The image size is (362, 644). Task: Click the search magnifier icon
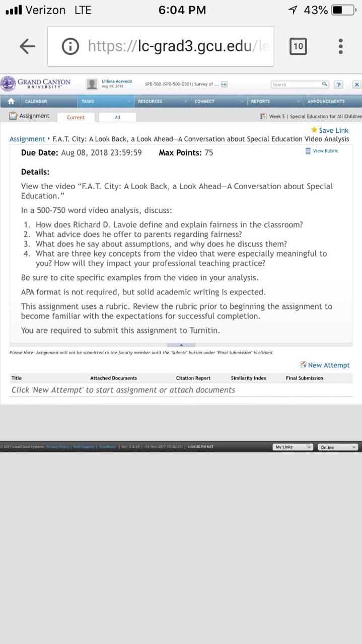click(x=325, y=84)
